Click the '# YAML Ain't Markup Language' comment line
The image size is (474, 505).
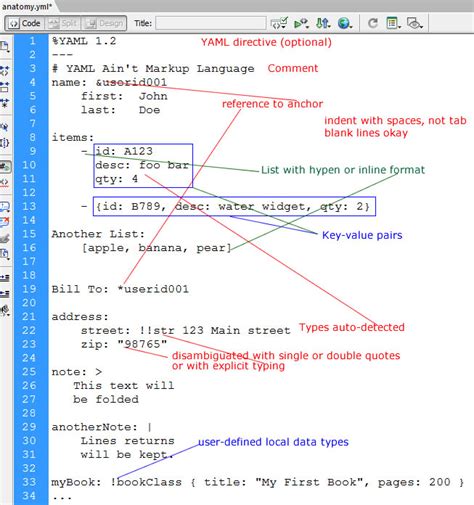pyautogui.click(x=153, y=69)
